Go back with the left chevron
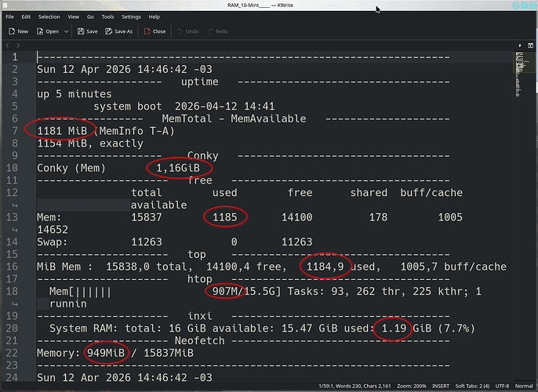Screen dimensions: 538x392 [x=8, y=45]
